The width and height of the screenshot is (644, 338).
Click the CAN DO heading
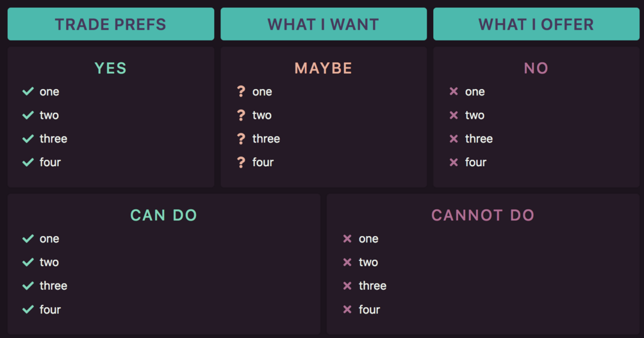click(163, 215)
